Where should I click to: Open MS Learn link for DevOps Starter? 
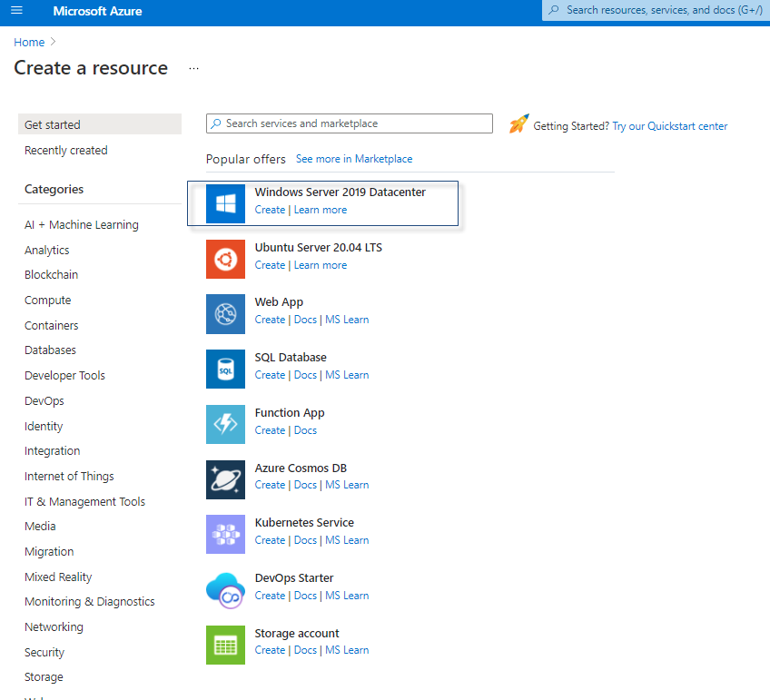tap(347, 596)
